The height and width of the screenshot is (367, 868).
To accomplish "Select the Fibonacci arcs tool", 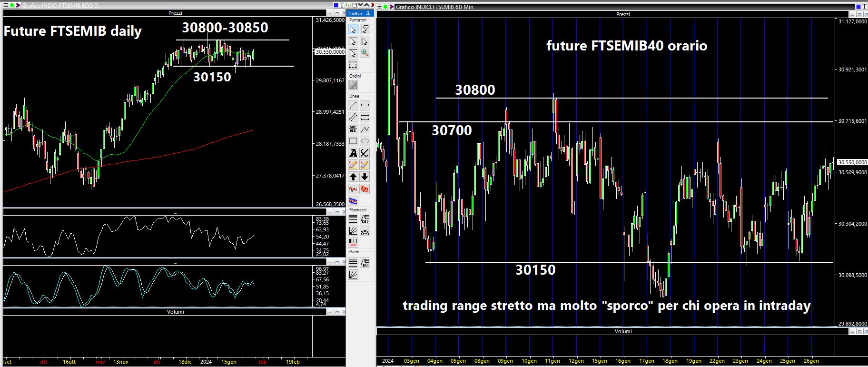I will coord(365,230).
